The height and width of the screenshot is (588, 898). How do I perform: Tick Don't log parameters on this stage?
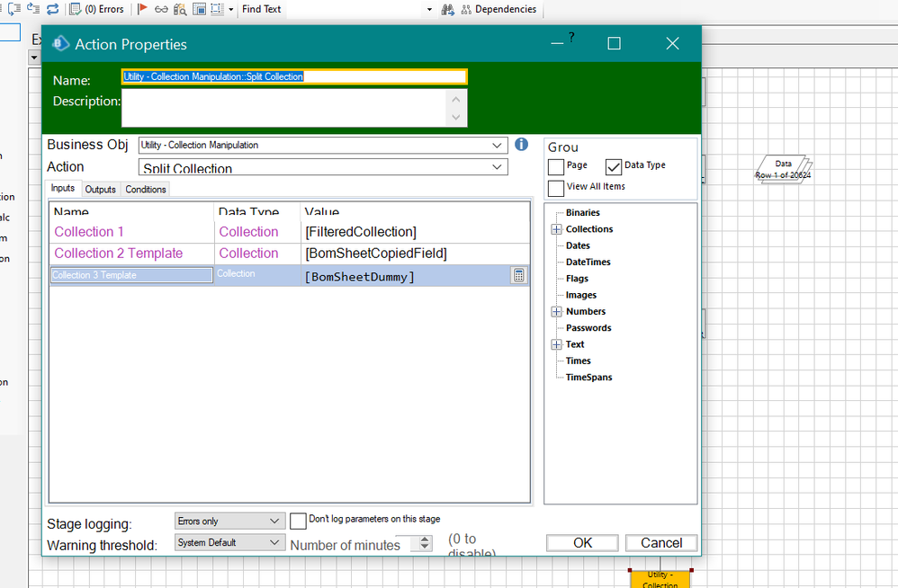coord(299,521)
